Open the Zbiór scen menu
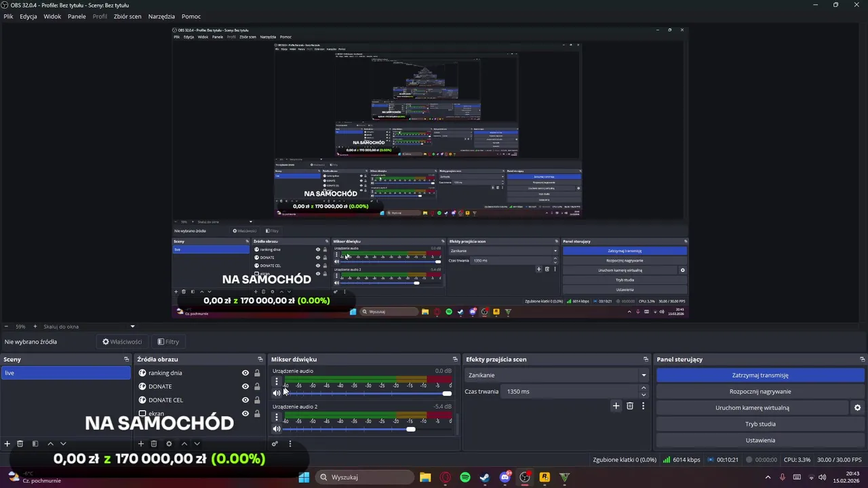The height and width of the screenshot is (488, 868). click(127, 16)
